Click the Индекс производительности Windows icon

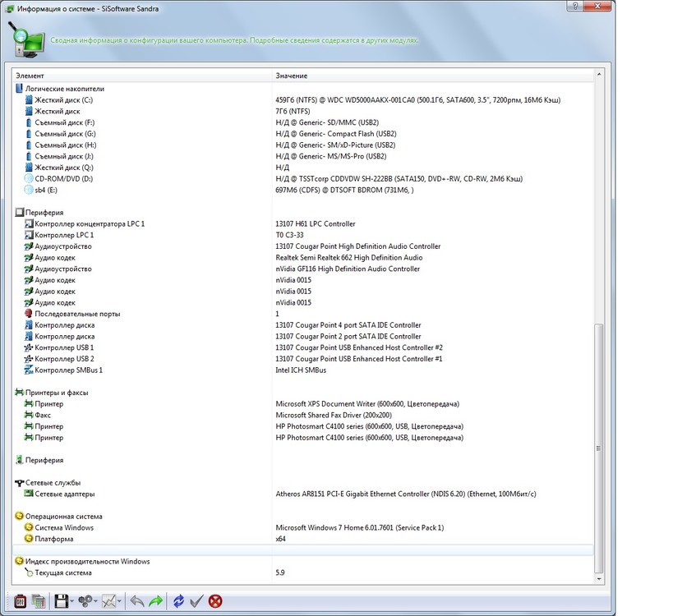click(19, 561)
